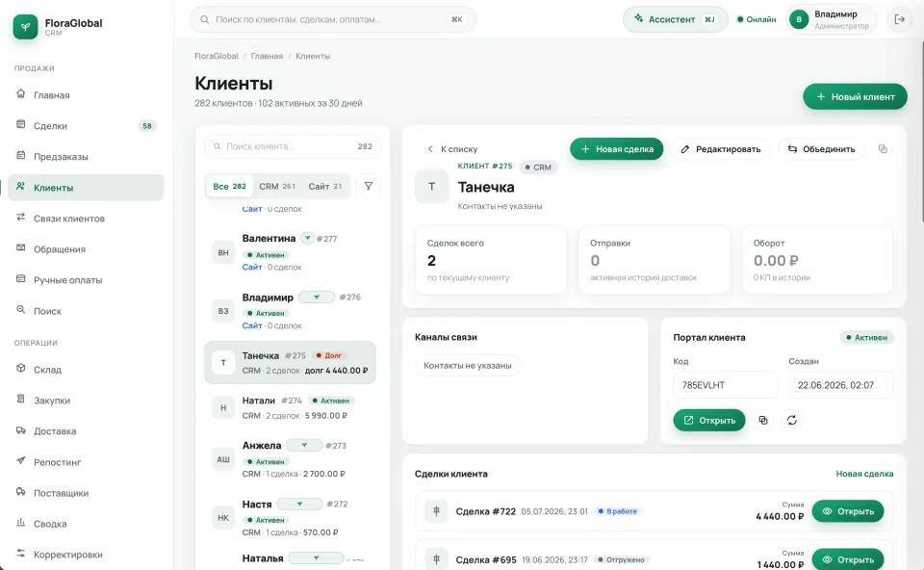
Task: Open Сделка #695 with Открыть
Action: coord(847,559)
